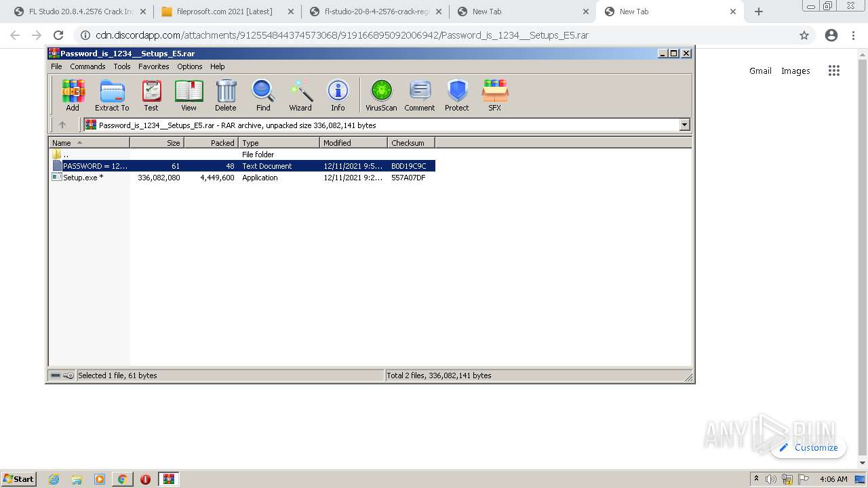Open the Chrome profile icon
The width and height of the screenshot is (868, 488).
831,35
